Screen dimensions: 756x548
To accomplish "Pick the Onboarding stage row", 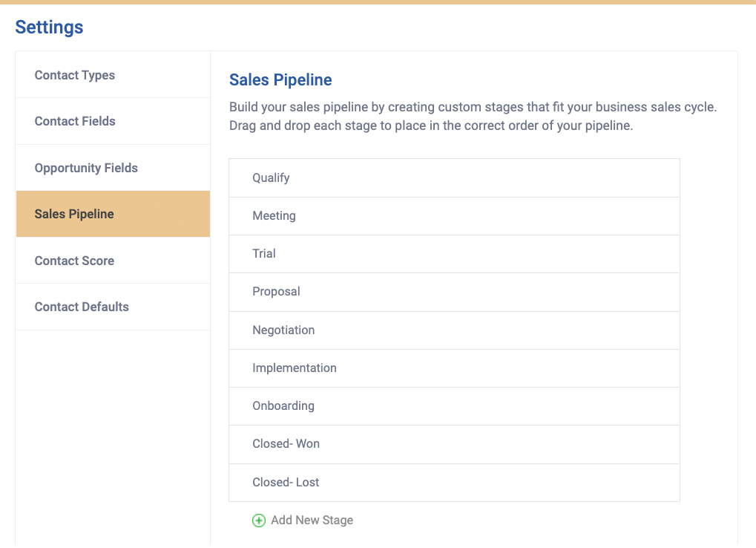I will (x=454, y=406).
